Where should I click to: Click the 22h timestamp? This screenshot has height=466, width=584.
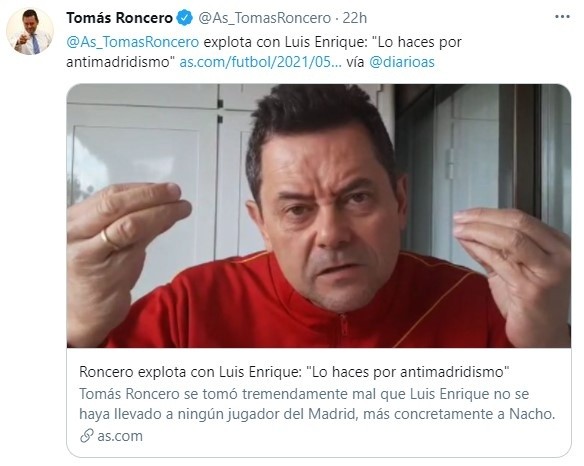(355, 18)
